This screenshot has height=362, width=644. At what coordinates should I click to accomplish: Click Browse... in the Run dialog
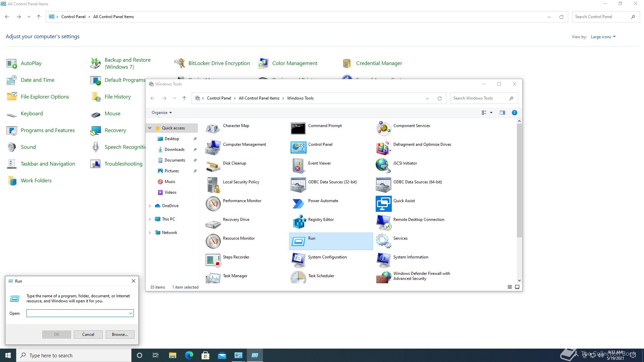[120, 335]
